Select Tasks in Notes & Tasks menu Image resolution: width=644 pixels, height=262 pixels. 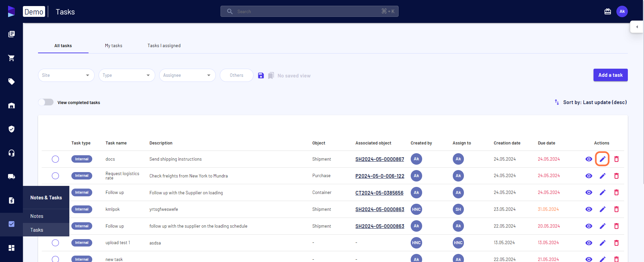pyautogui.click(x=46, y=230)
